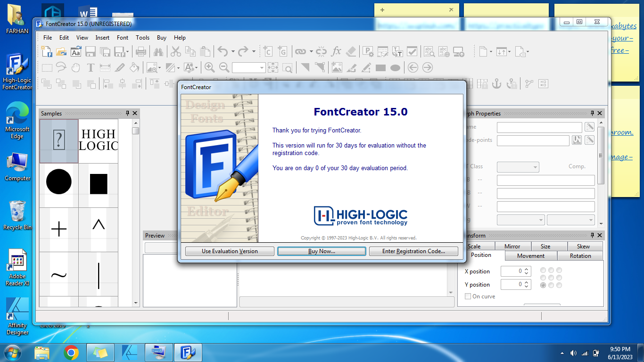
Task: Switch to the Mirror tab
Action: [x=512, y=246]
